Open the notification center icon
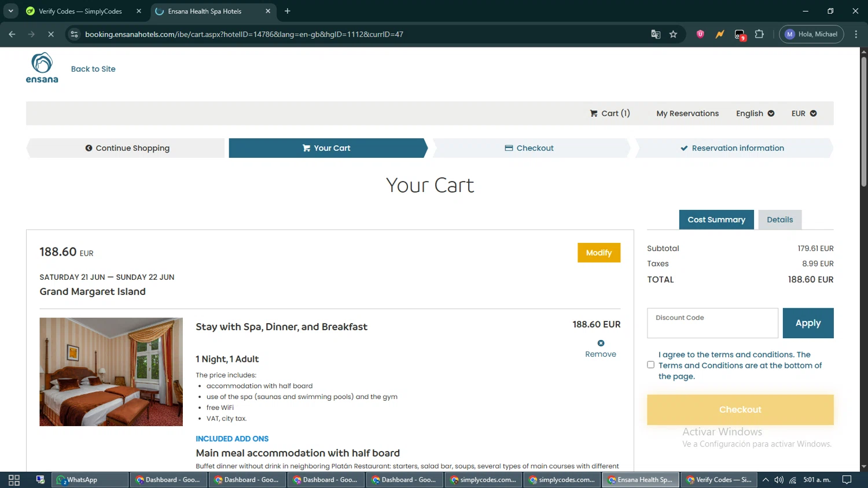 pos(847,480)
